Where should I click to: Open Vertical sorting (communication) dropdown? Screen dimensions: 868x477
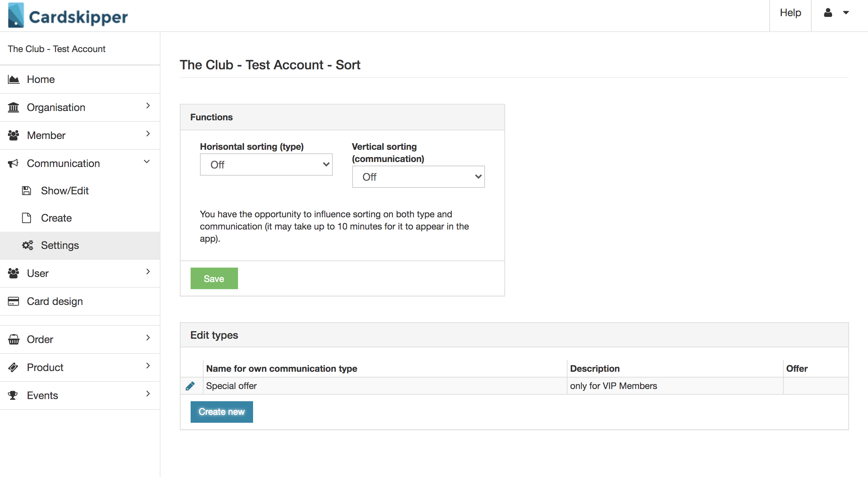pos(419,177)
